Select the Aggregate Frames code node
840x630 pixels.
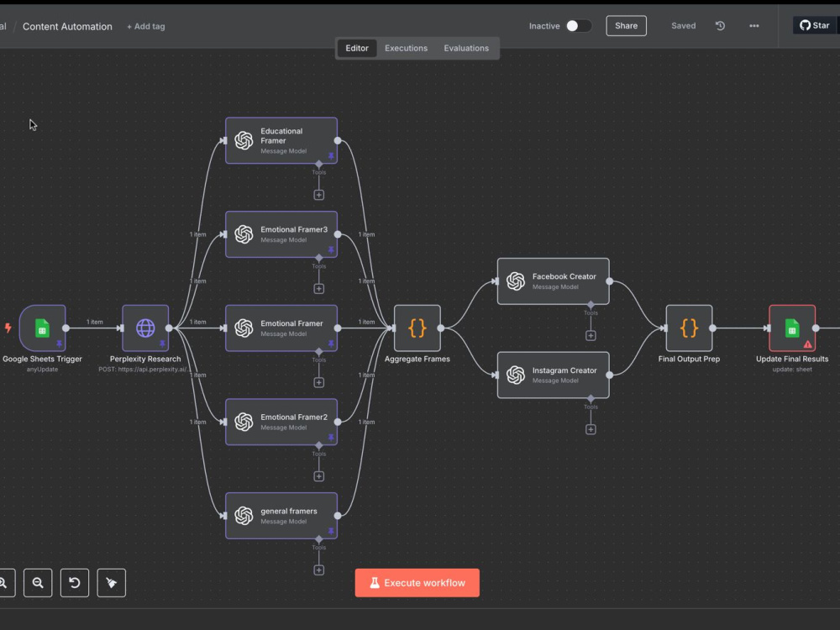pos(417,328)
